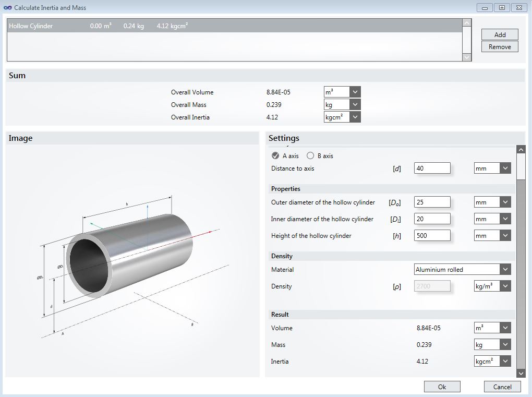Open the Material dropdown Aluminium rolled
The width and height of the screenshot is (532, 397).
463,269
